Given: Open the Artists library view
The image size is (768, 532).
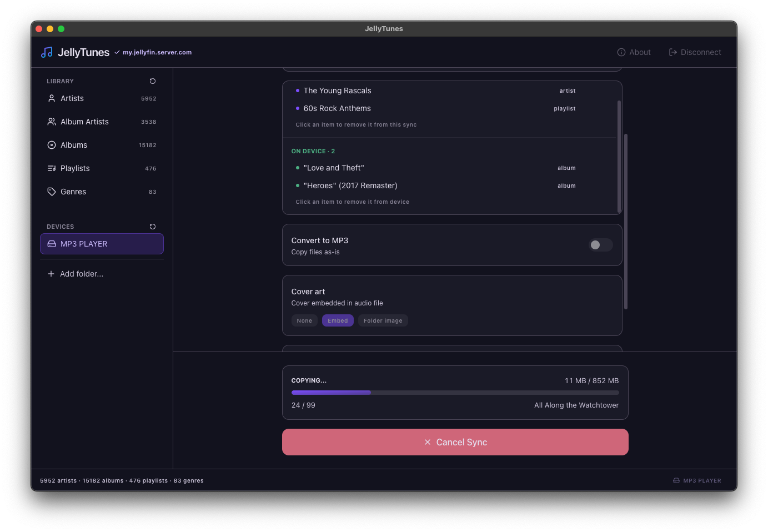Looking at the screenshot, I should (x=102, y=98).
